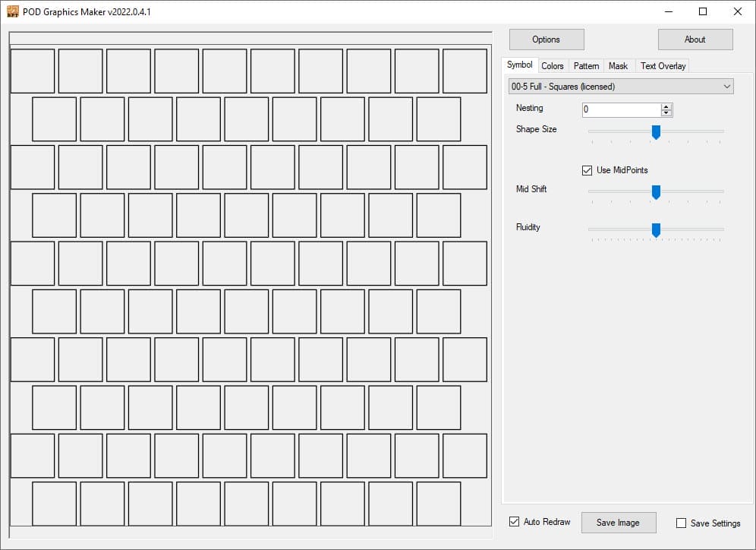Go to the Text Overlay tab
The image size is (756, 550).
[663, 66]
